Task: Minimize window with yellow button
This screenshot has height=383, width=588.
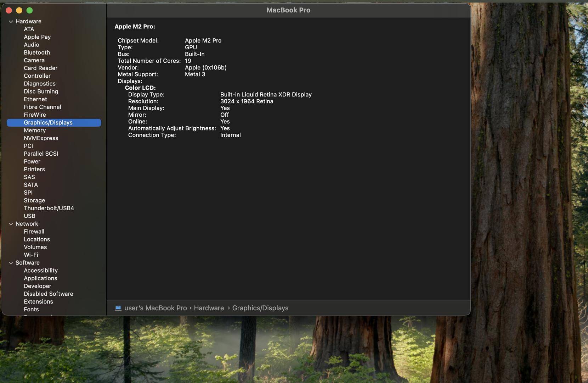Action: pos(19,11)
